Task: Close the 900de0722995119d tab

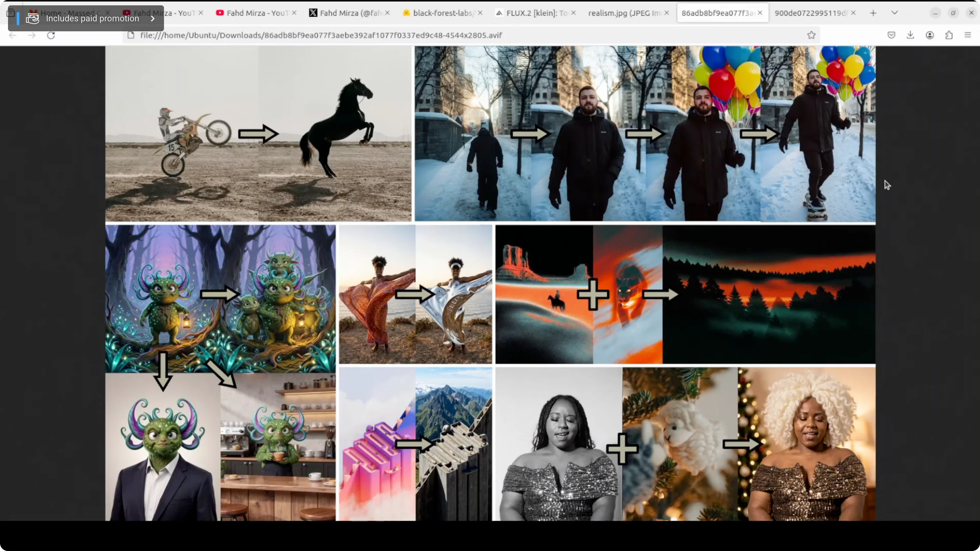Action: (x=853, y=13)
